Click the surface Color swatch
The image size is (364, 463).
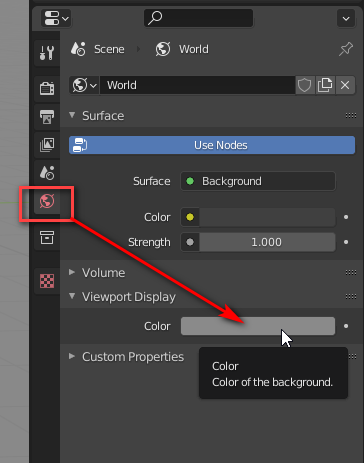point(267,217)
